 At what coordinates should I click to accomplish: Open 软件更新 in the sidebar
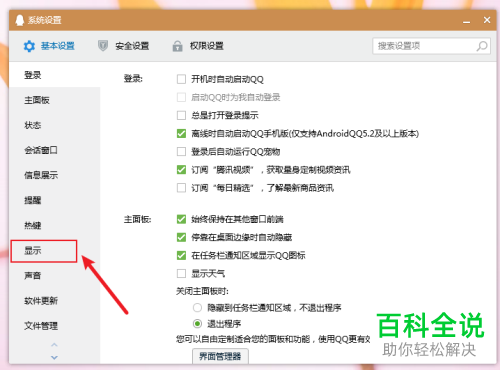[54, 301]
